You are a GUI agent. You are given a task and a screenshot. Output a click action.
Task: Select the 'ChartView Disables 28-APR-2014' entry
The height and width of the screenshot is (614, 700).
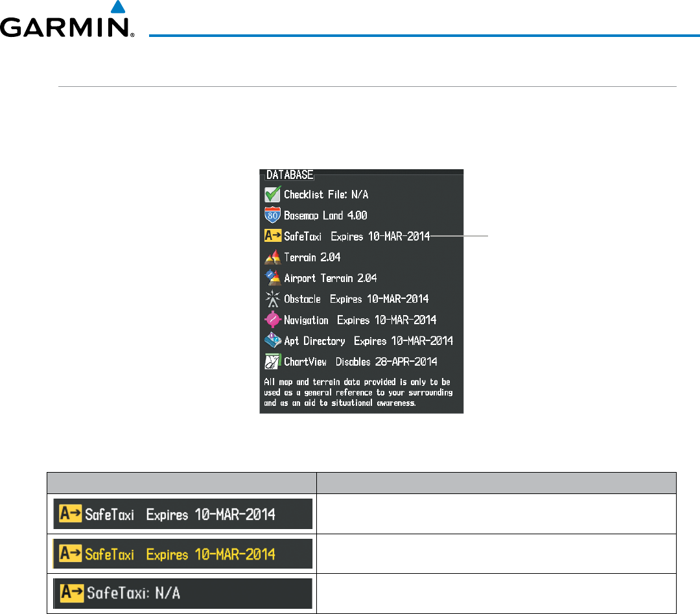(x=360, y=361)
